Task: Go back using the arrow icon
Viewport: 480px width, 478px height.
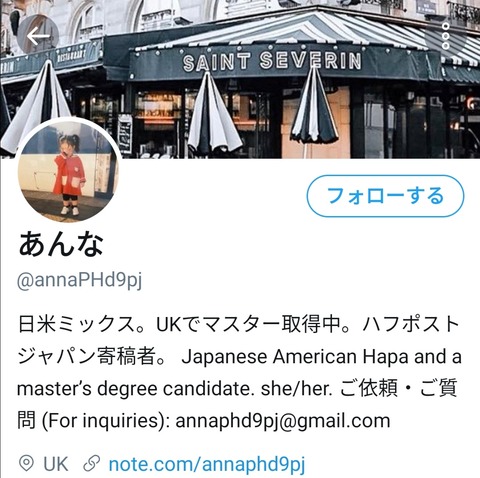Action: coord(38,36)
